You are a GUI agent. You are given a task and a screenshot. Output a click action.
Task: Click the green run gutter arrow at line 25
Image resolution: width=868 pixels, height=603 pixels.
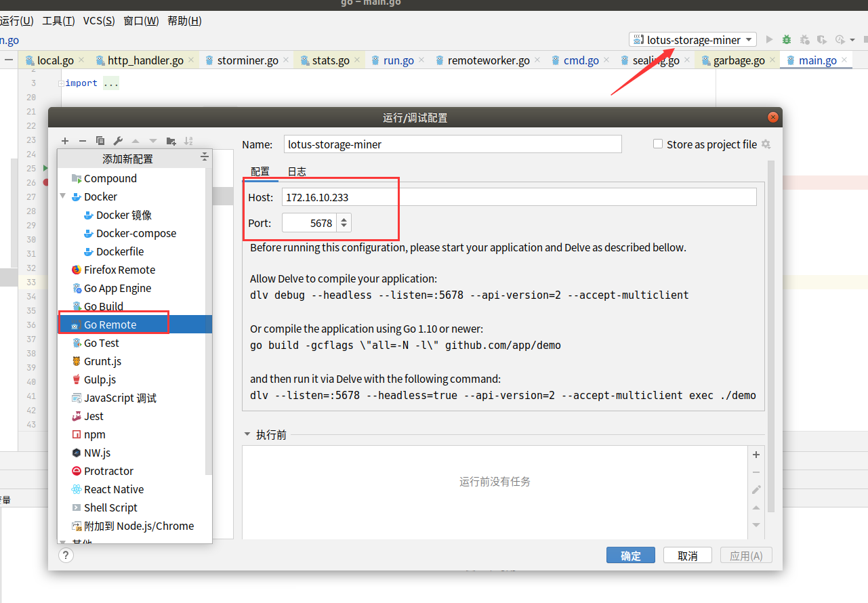tap(45, 168)
